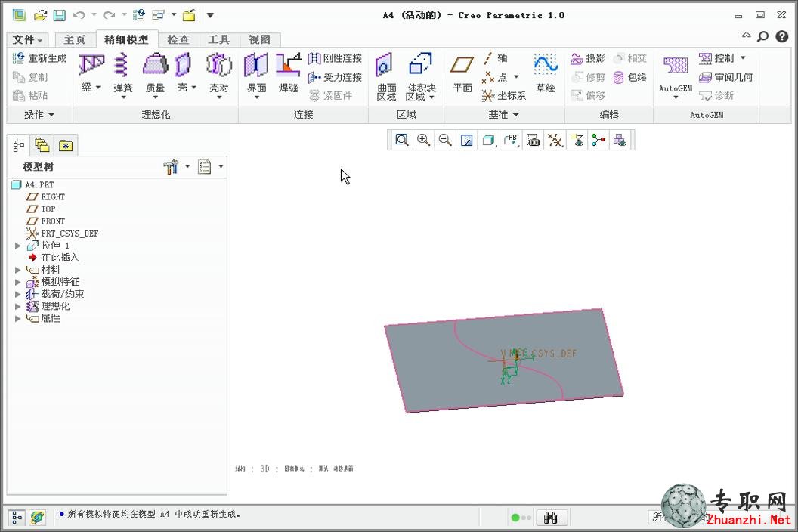798x532 pixels.
Task: Open the Display Style view icon
Action: [x=489, y=140]
